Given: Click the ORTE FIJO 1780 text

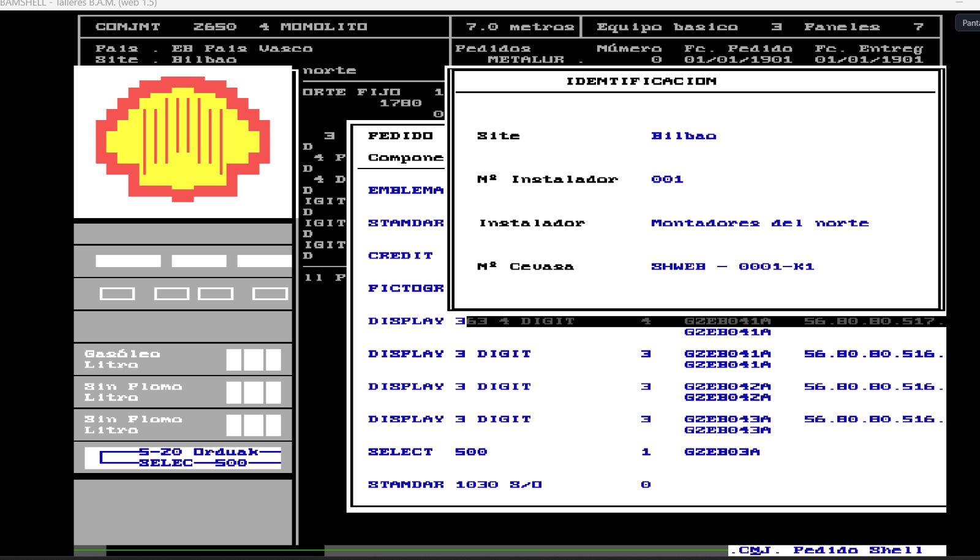Looking at the screenshot, I should (373, 97).
